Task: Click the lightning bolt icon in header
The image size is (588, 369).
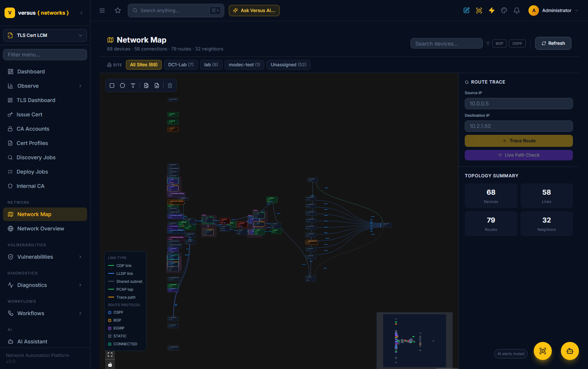Action: (x=492, y=11)
